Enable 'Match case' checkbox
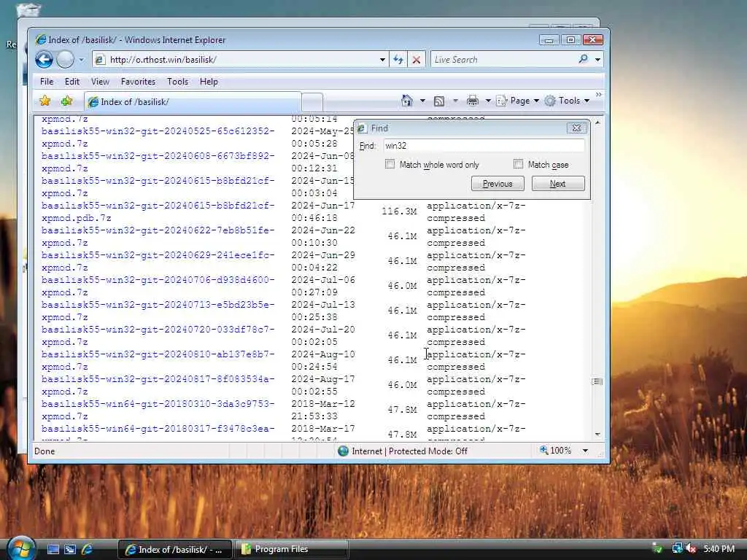Viewport: 747px width, 560px height. 518,164
